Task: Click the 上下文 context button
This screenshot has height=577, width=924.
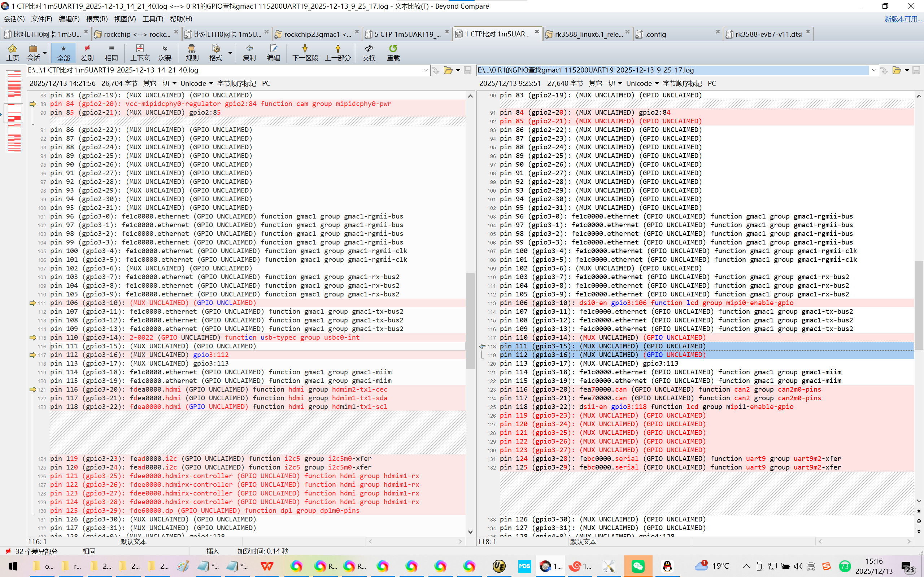Action: click(x=140, y=52)
